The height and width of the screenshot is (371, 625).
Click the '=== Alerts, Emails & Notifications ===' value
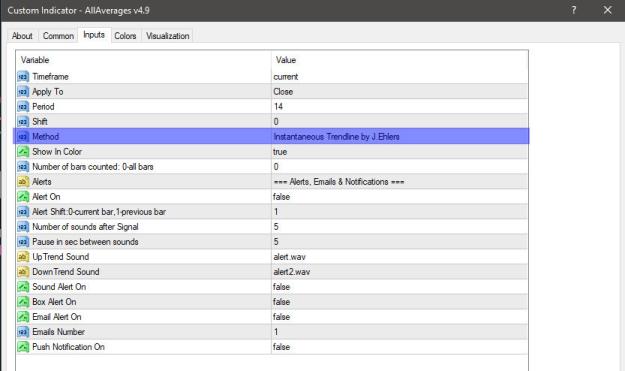click(339, 182)
